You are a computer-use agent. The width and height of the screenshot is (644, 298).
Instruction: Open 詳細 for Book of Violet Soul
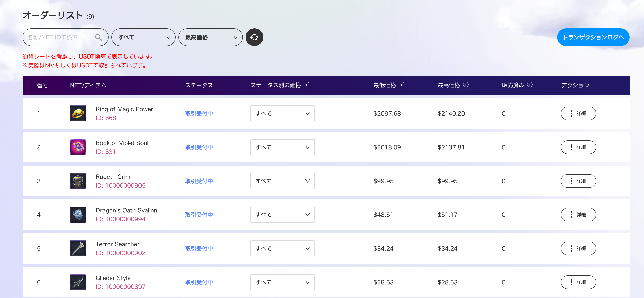(578, 147)
